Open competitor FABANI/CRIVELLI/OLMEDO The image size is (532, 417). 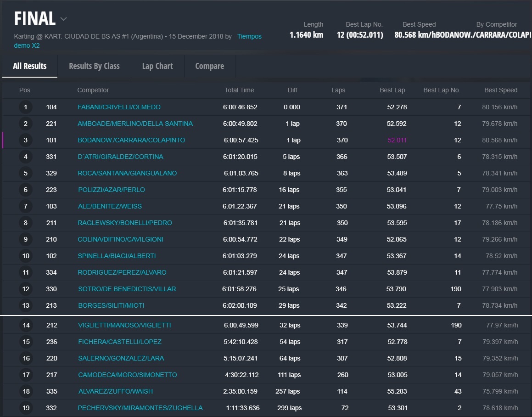pyautogui.click(x=119, y=107)
